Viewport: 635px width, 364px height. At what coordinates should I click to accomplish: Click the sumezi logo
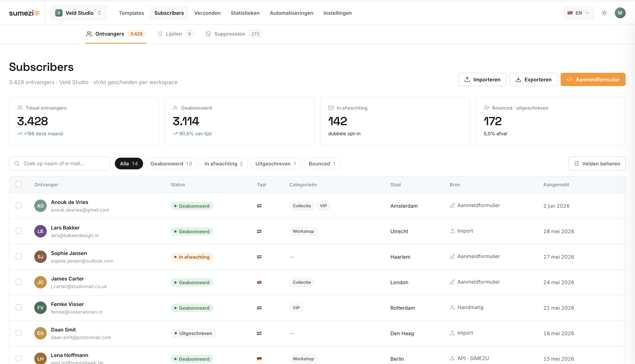tap(24, 13)
